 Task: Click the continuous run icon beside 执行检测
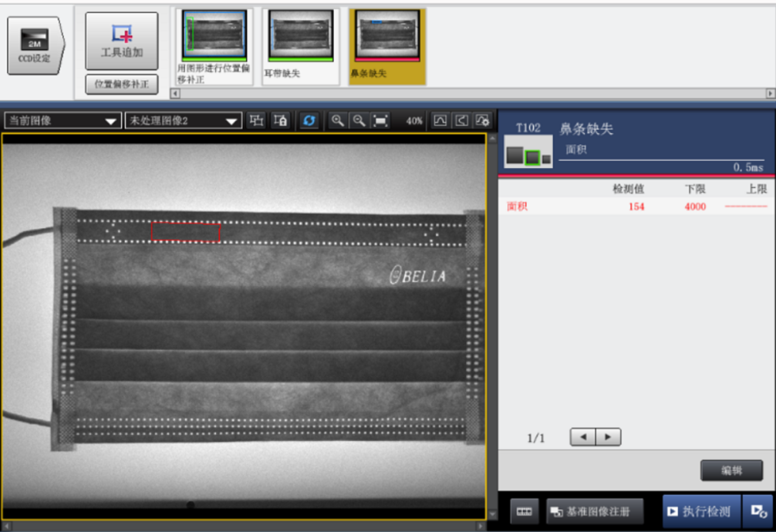[x=758, y=511]
